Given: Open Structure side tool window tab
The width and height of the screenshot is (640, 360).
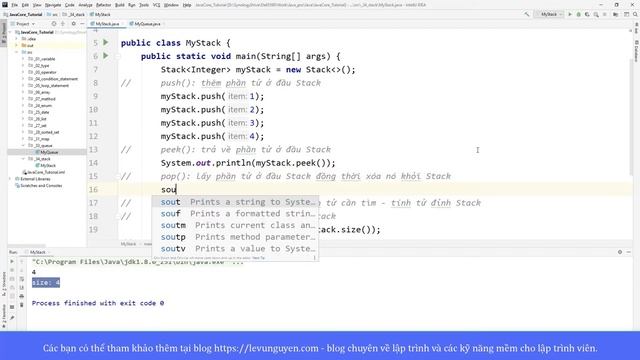Looking at the screenshot, I should (x=4, y=284).
